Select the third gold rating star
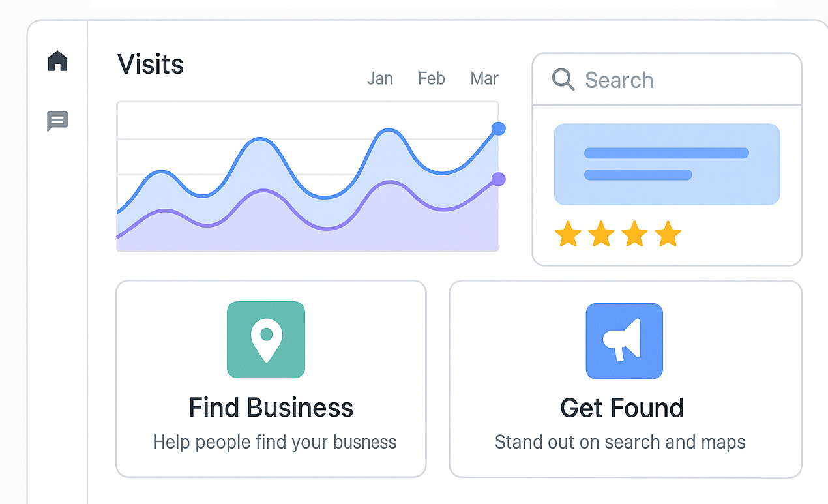Screen dimensions: 828x504 pyautogui.click(x=634, y=233)
